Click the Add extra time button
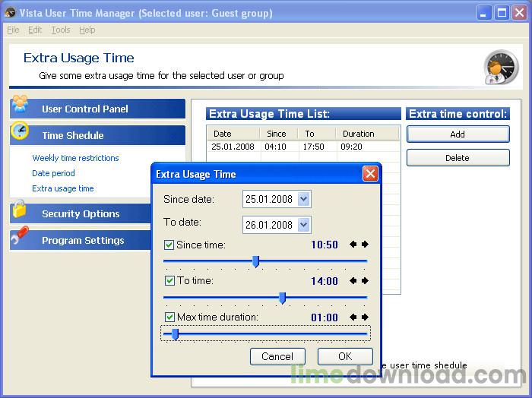 pos(458,134)
